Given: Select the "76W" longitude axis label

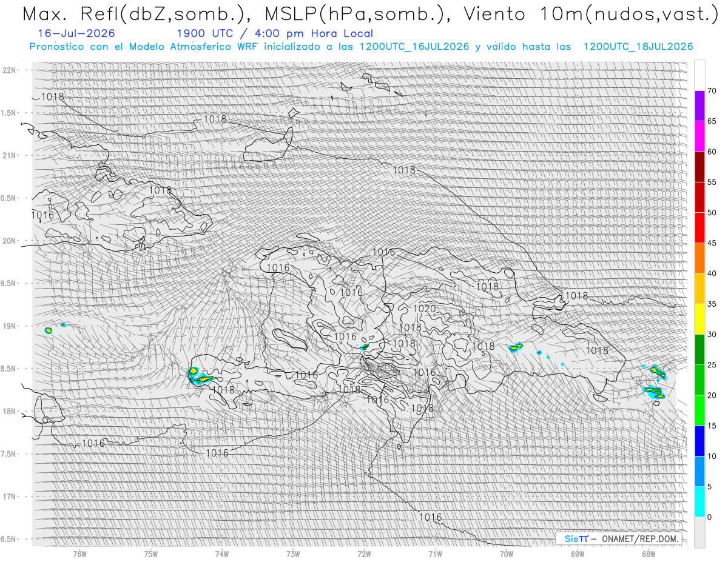Looking at the screenshot, I should coord(79,554).
